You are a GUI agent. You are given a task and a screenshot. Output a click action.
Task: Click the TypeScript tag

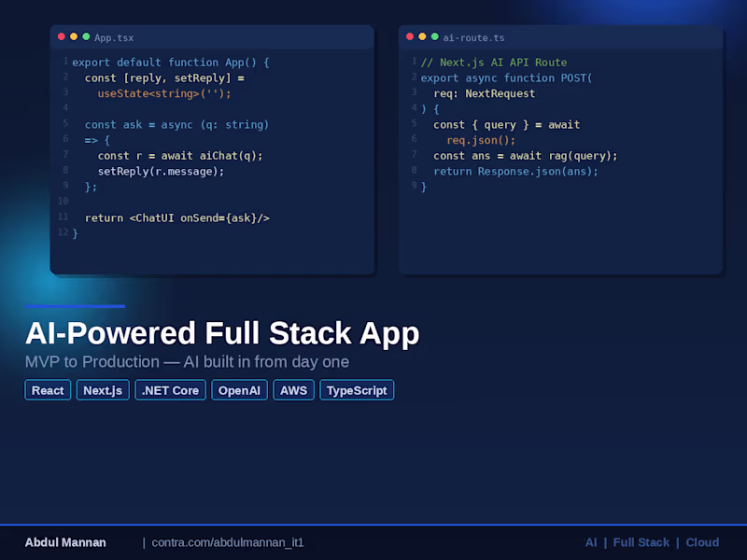tap(357, 390)
